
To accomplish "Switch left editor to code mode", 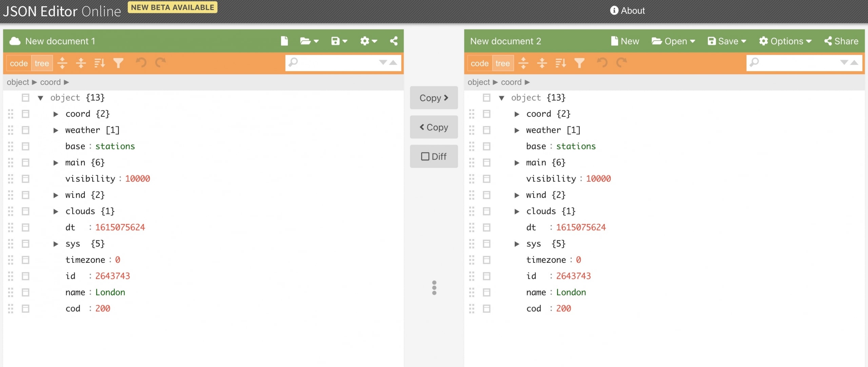I will point(19,63).
